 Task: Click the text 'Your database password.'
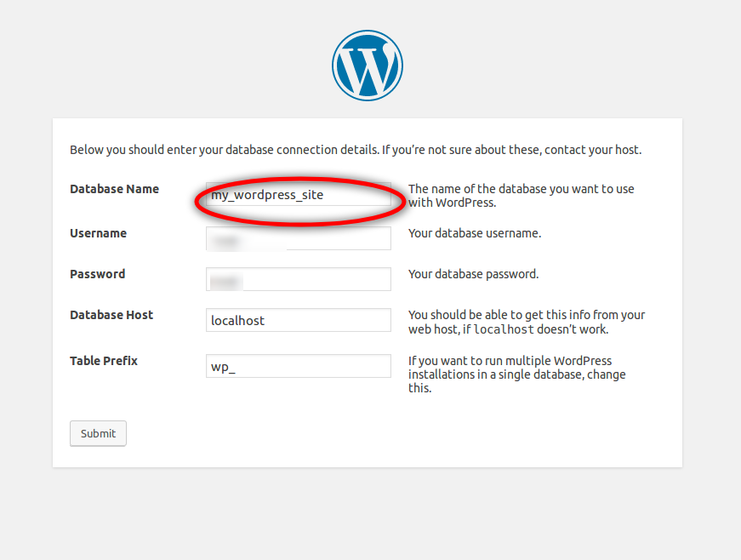[x=473, y=274]
